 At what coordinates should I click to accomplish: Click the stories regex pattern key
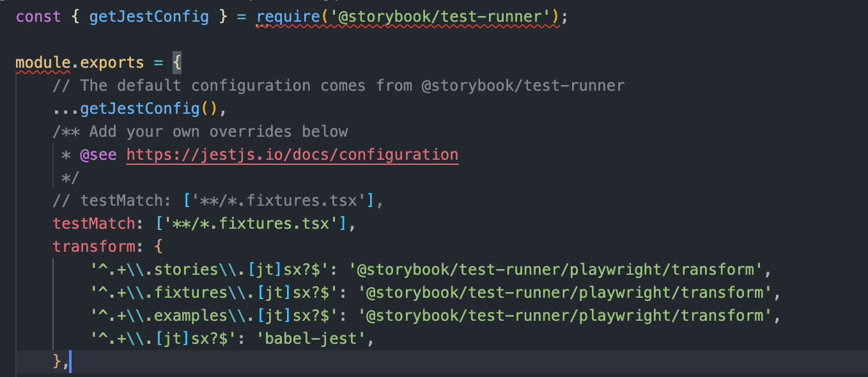pos(210,270)
